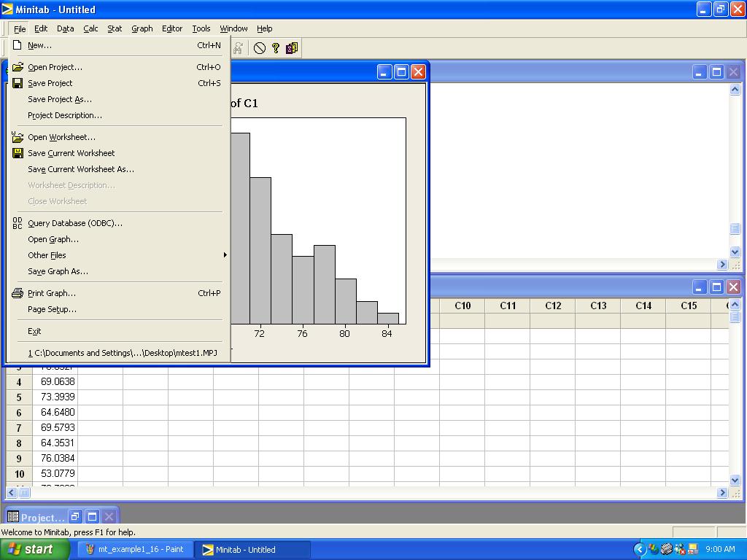Select the C12 column header
Screen dimensions: 747x560
click(553, 306)
